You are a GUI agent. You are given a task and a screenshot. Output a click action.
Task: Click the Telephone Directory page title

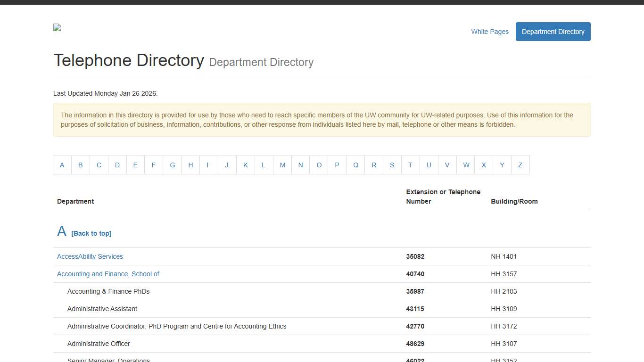pyautogui.click(x=129, y=60)
